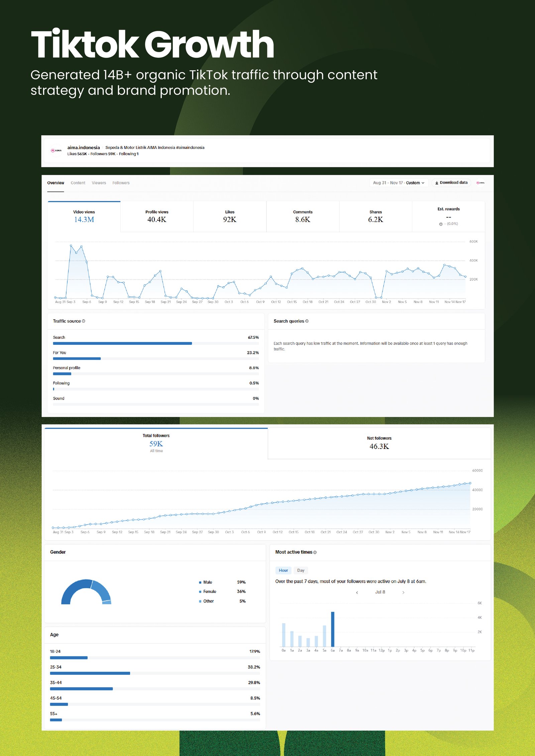
Task: Click the info icon beside Search queries
Action: (307, 321)
